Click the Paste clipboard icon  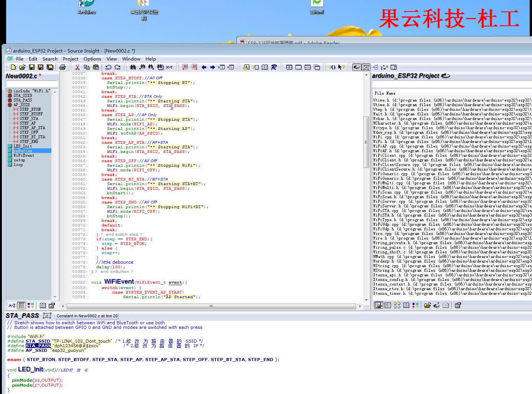pos(96,67)
